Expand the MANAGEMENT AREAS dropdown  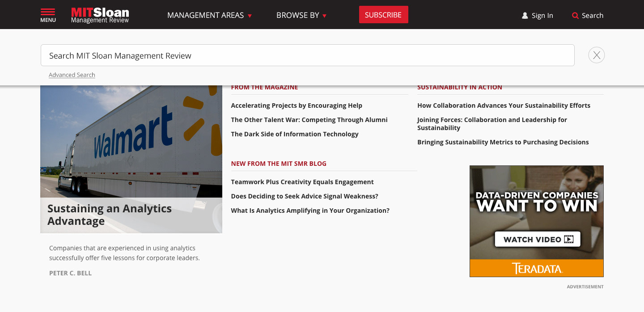(x=209, y=15)
